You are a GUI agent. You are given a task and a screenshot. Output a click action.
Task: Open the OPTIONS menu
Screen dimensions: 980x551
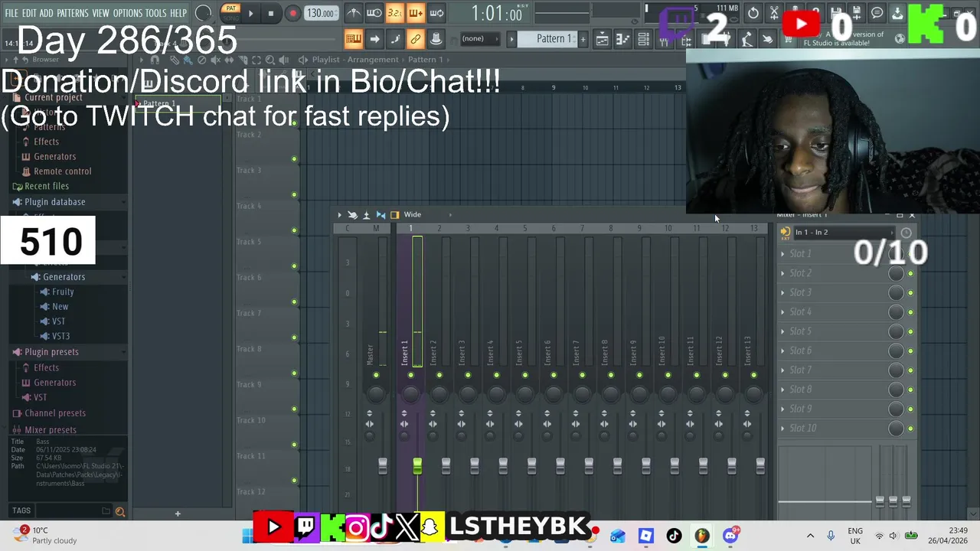click(x=128, y=13)
